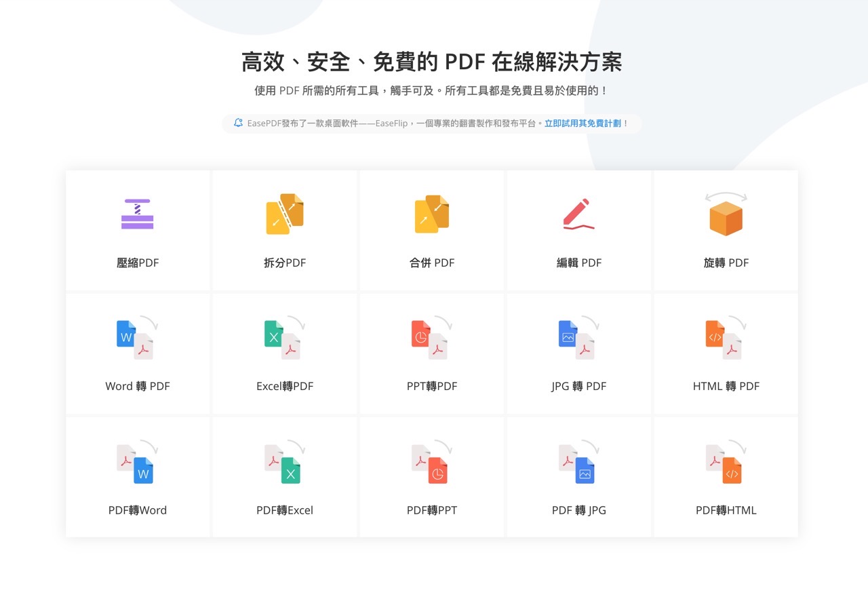Click the Excel轉PDF label
Image resolution: width=868 pixels, height=597 pixels.
[285, 386]
